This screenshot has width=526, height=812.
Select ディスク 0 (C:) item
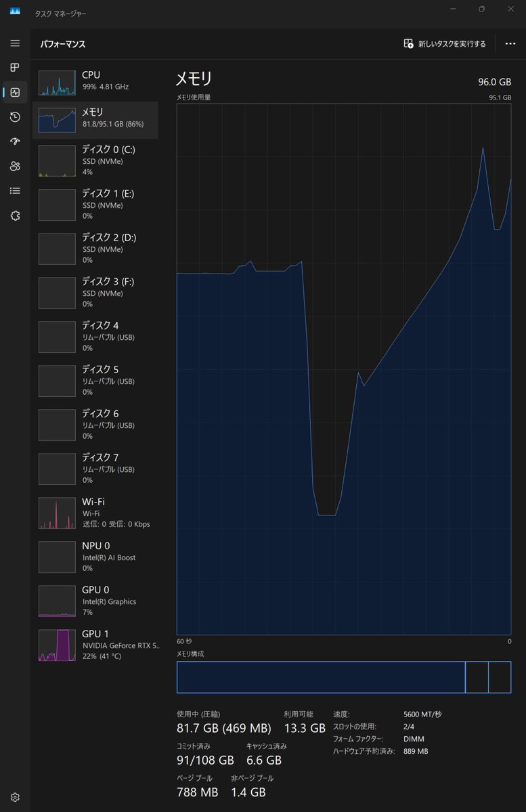pos(95,161)
